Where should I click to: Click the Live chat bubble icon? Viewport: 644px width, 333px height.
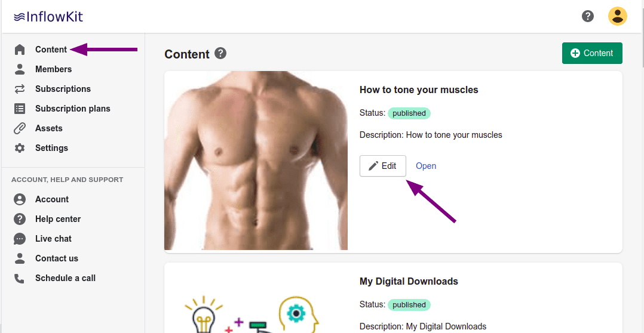(20, 239)
